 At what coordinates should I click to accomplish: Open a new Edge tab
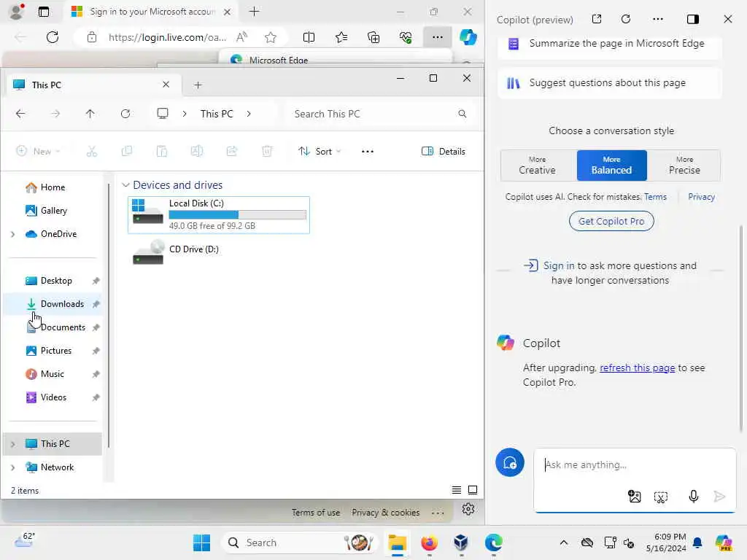tap(255, 12)
